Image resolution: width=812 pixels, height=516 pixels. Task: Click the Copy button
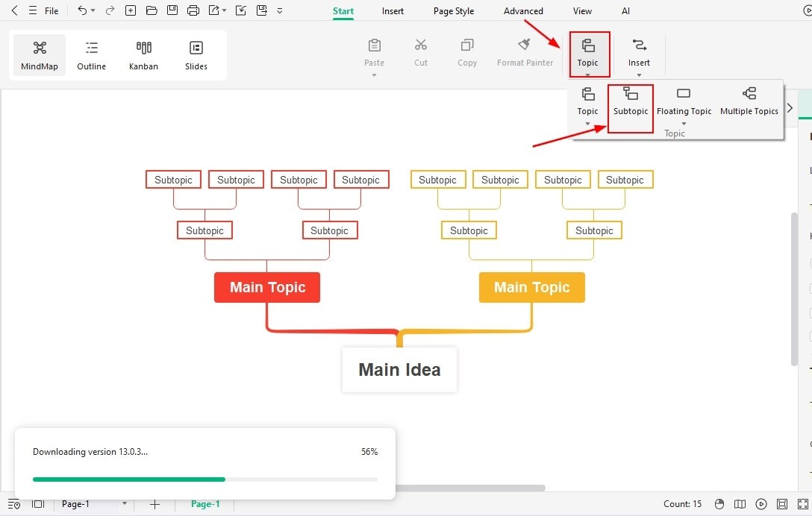click(x=466, y=51)
